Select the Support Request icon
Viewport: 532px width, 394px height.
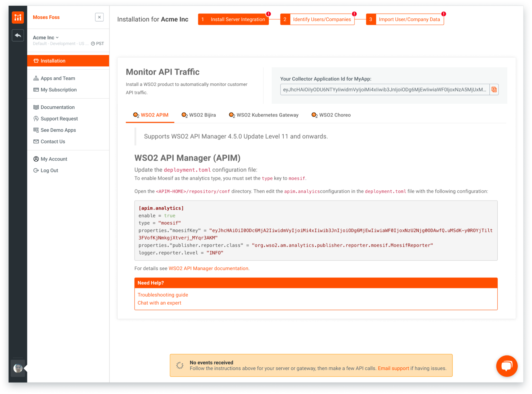36,118
